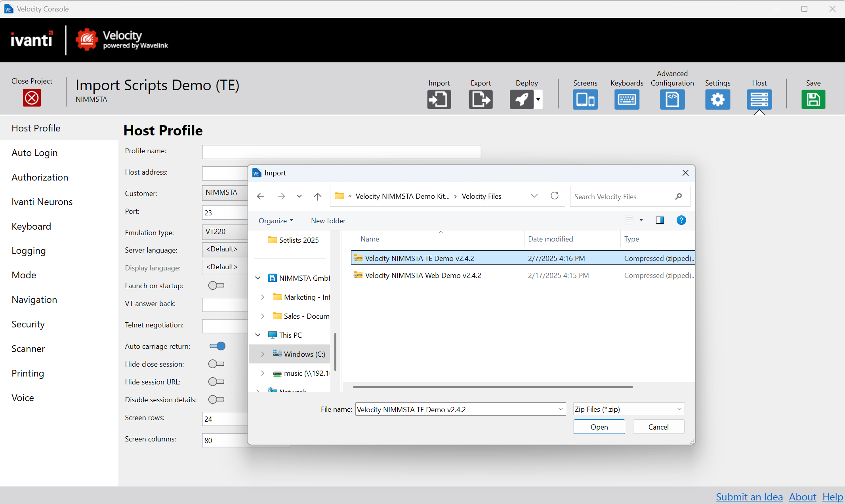845x504 pixels.
Task: Go up one folder level
Action: tap(318, 196)
